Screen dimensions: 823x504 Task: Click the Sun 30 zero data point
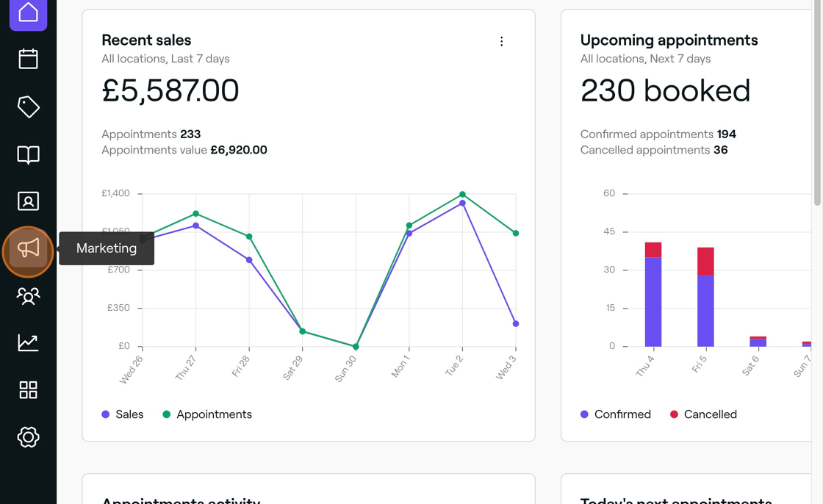coord(356,347)
